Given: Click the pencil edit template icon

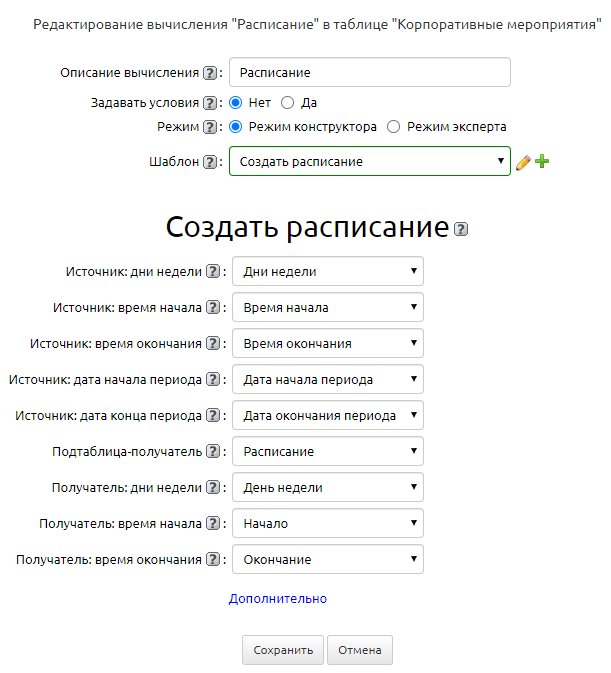Looking at the screenshot, I should pyautogui.click(x=523, y=162).
